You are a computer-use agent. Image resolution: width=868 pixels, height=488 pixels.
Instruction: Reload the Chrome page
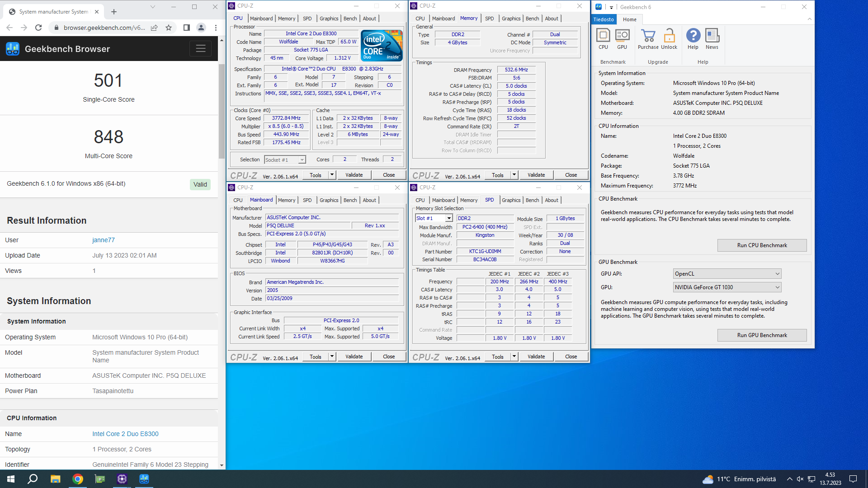(x=38, y=28)
